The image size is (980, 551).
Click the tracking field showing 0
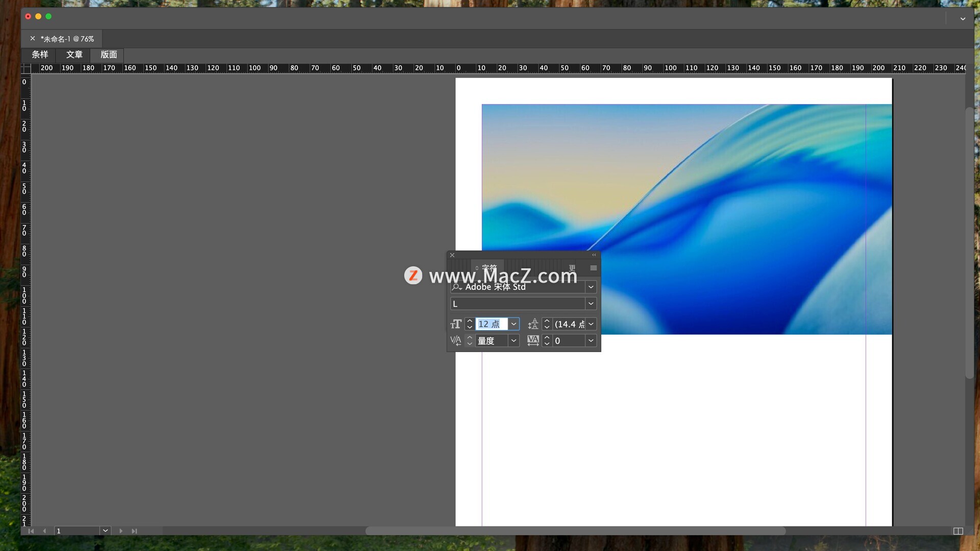[x=569, y=341]
